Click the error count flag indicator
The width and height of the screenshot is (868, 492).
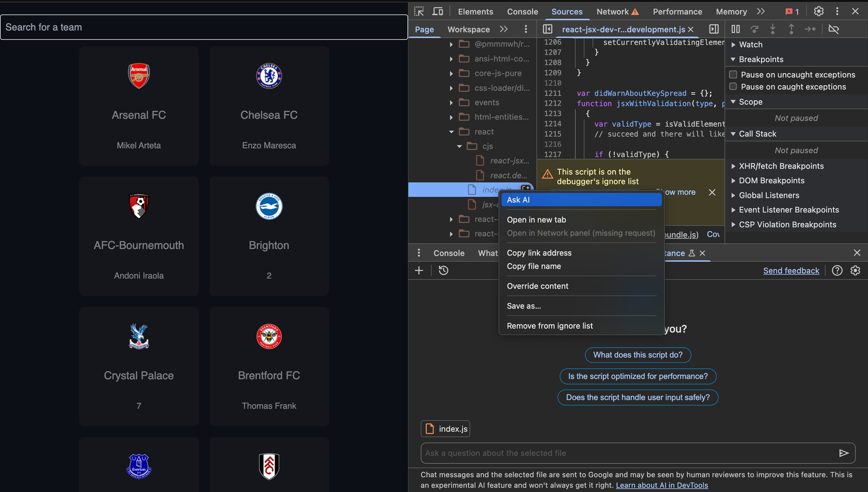coord(792,11)
